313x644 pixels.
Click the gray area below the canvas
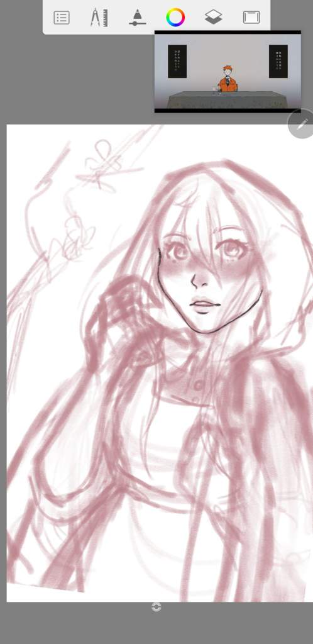point(156,623)
